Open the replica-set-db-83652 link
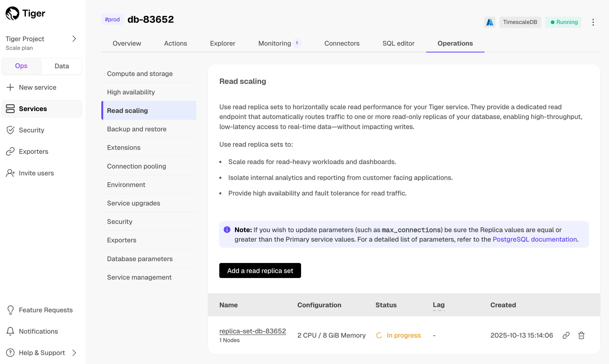Image resolution: width=609 pixels, height=364 pixels. pyautogui.click(x=253, y=331)
